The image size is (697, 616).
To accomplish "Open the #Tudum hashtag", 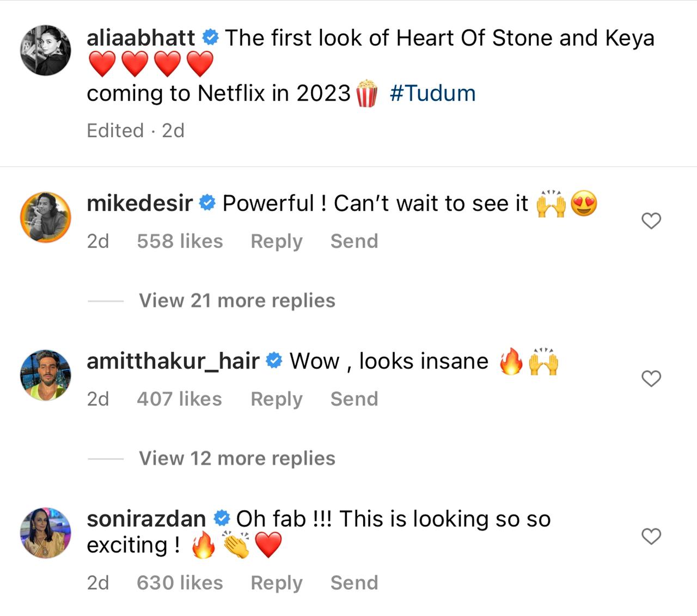I will (x=432, y=94).
